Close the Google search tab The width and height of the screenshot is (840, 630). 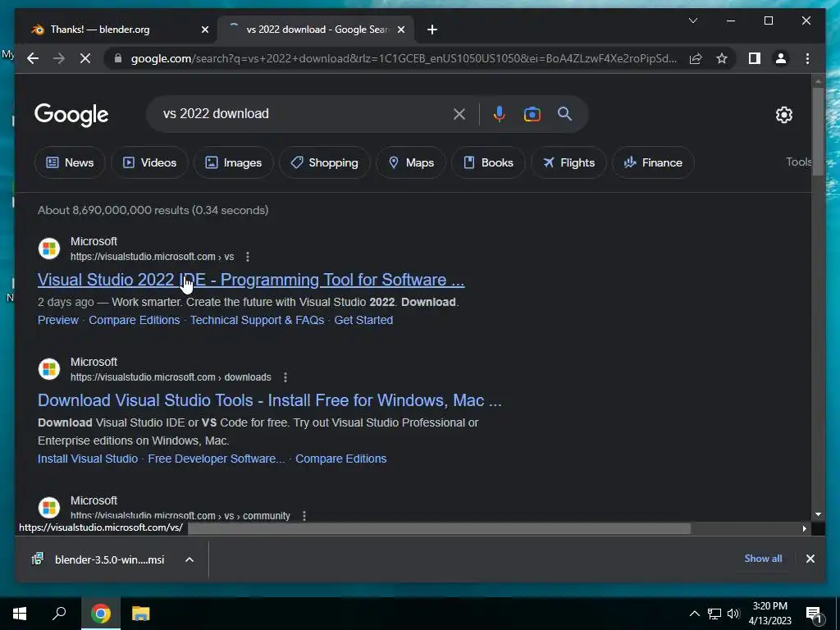[x=400, y=30]
